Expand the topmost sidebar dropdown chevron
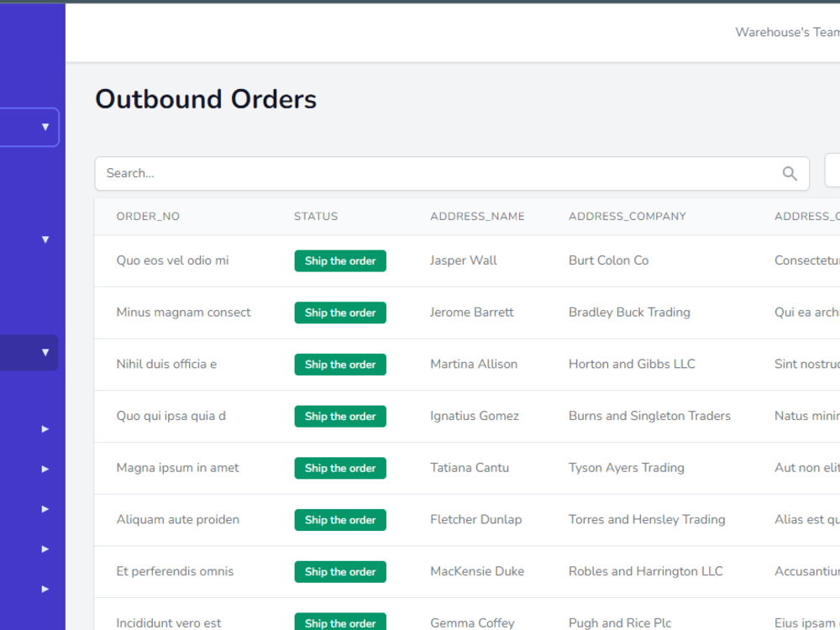This screenshot has height=630, width=840. point(44,127)
